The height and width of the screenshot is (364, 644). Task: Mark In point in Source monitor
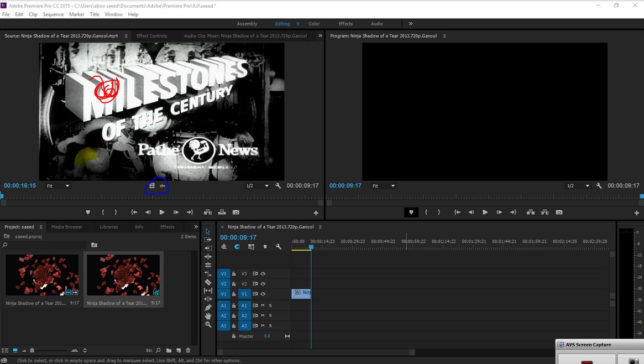[103, 212]
